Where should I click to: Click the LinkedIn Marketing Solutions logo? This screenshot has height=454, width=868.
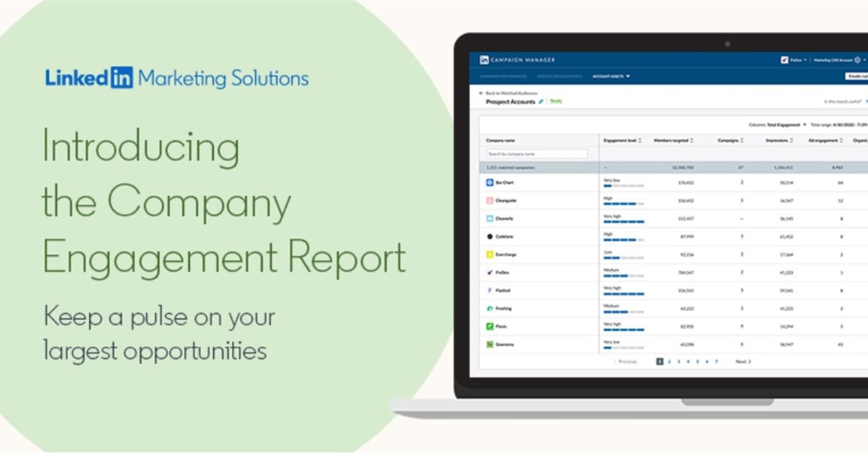[x=176, y=78]
